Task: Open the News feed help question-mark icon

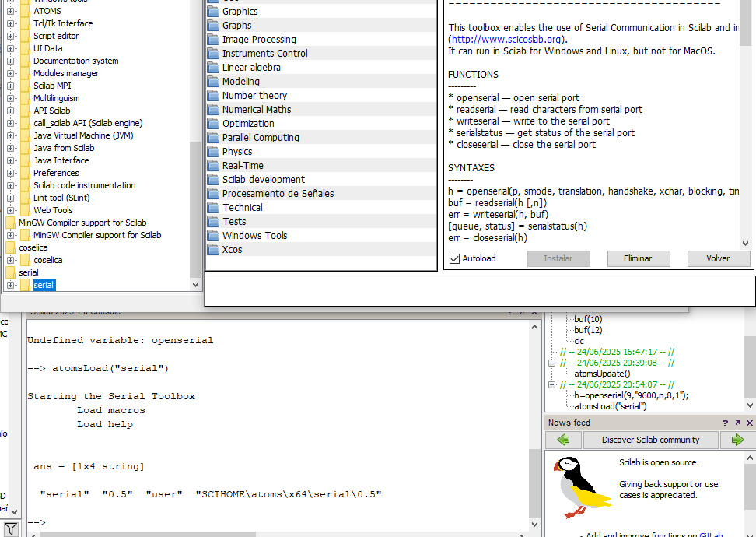Action: pyautogui.click(x=725, y=423)
